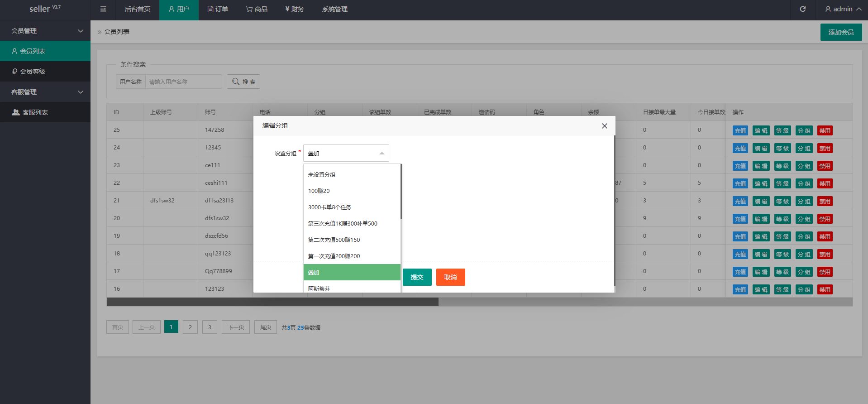Click the 尾页 pagination button
Viewport: 868px width, 404px height.
266,327
